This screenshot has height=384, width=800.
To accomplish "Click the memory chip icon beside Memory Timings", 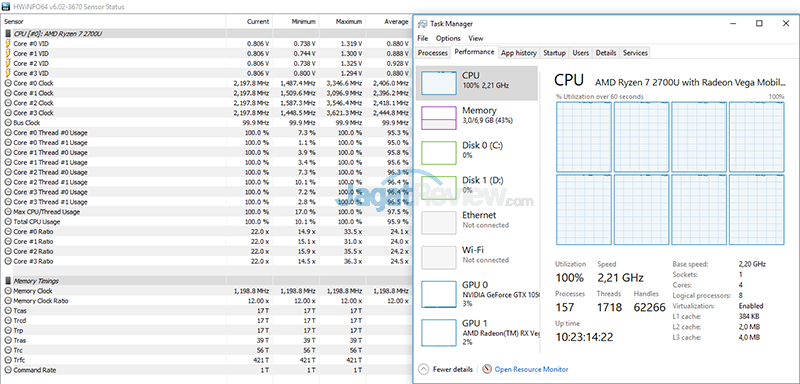I will pyautogui.click(x=8, y=280).
